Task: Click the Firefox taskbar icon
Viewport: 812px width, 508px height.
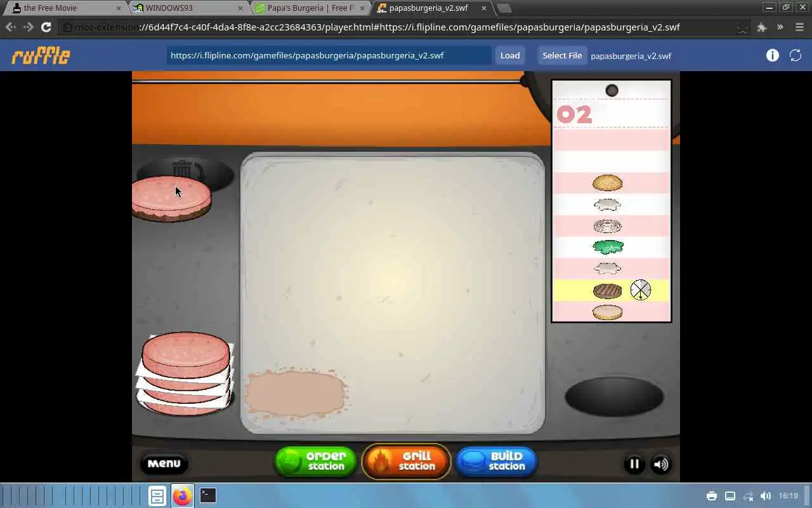Action: tap(182, 496)
